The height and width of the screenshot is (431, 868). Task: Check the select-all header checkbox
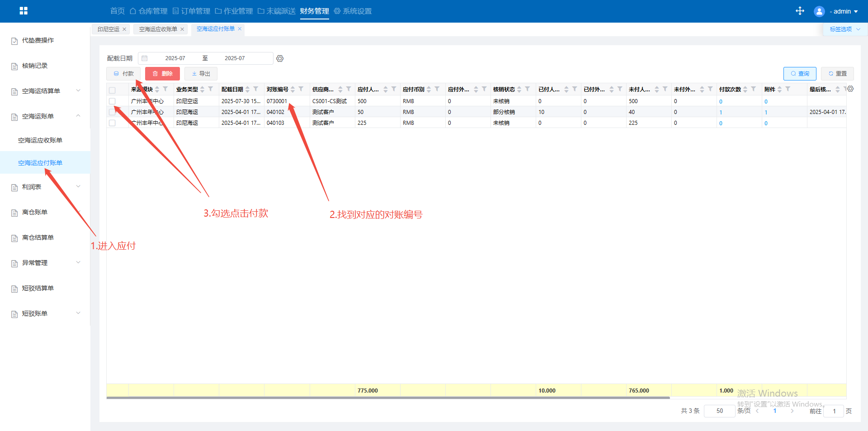(x=112, y=90)
